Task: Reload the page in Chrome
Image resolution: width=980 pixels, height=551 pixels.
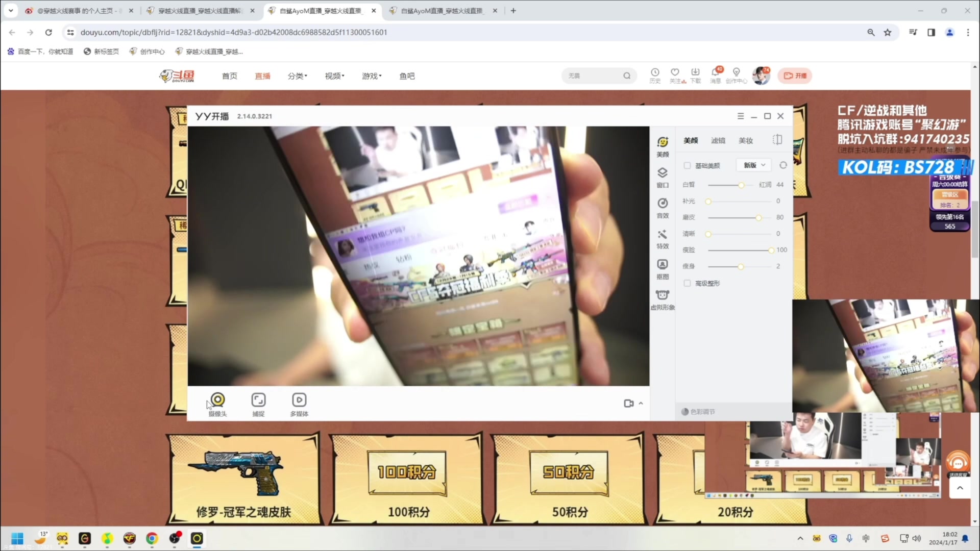Action: [x=48, y=32]
